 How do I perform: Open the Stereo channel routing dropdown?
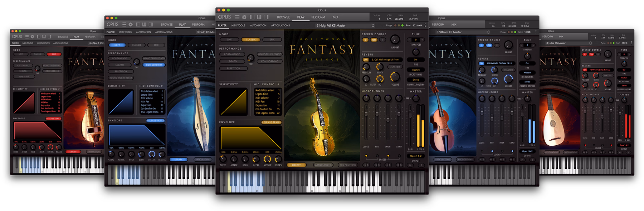tap(416, 80)
